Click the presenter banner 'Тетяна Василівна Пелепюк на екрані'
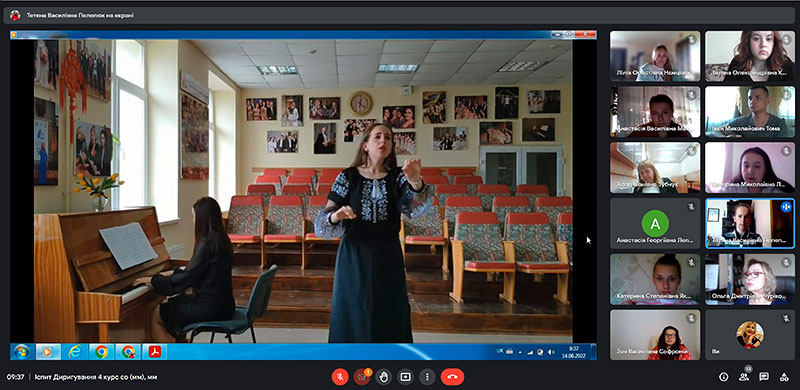The image size is (800, 390). pos(80,15)
